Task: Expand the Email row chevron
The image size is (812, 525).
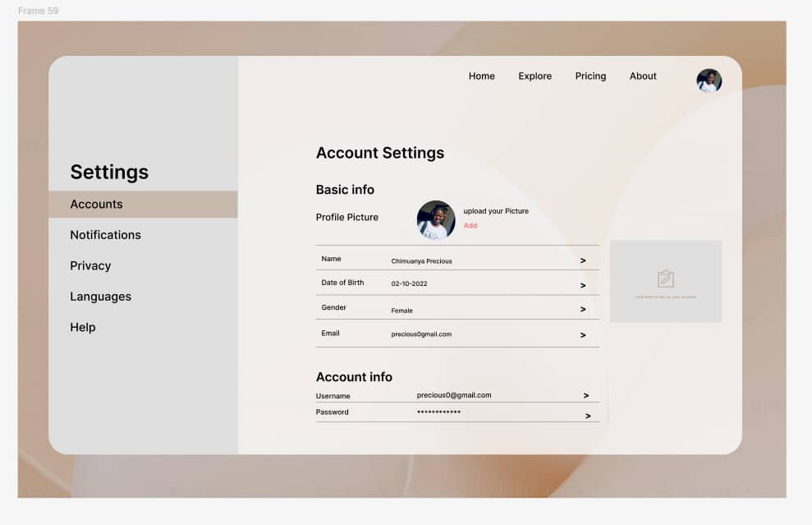Action: click(x=583, y=335)
